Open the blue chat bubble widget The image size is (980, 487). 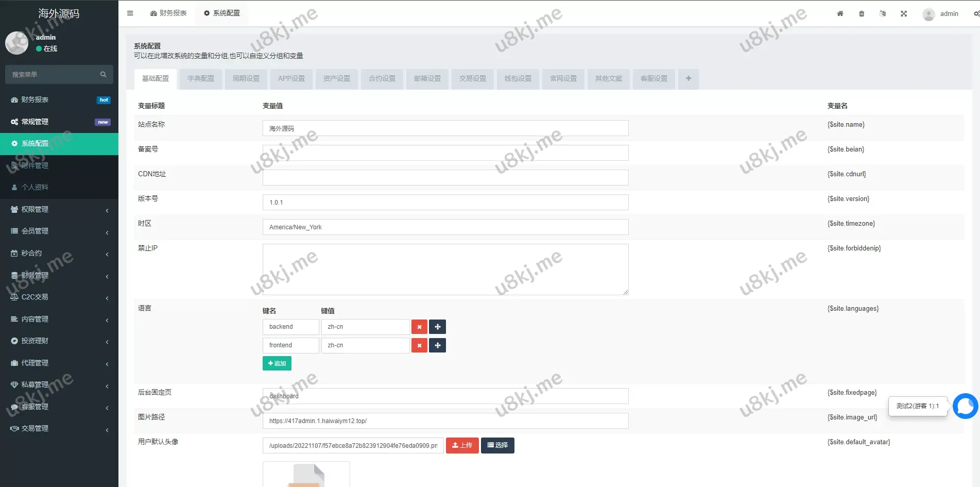965,407
